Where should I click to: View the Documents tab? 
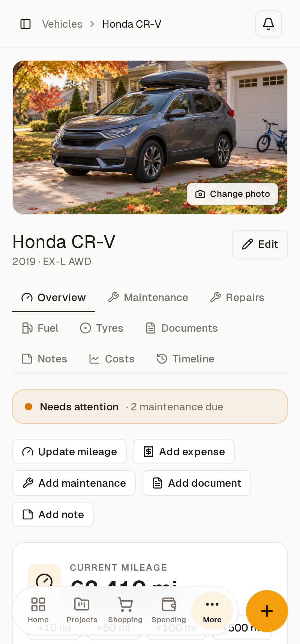click(x=182, y=328)
